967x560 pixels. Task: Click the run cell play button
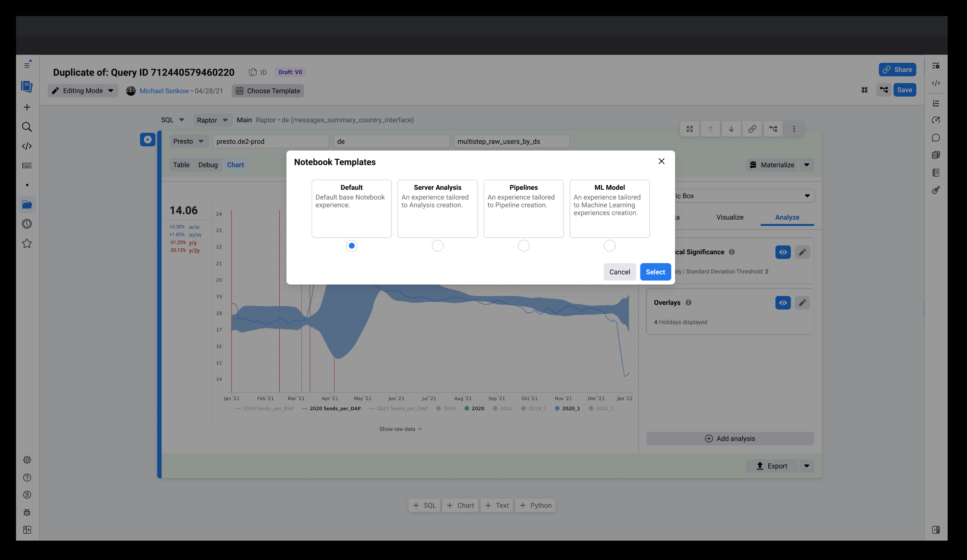(x=148, y=140)
